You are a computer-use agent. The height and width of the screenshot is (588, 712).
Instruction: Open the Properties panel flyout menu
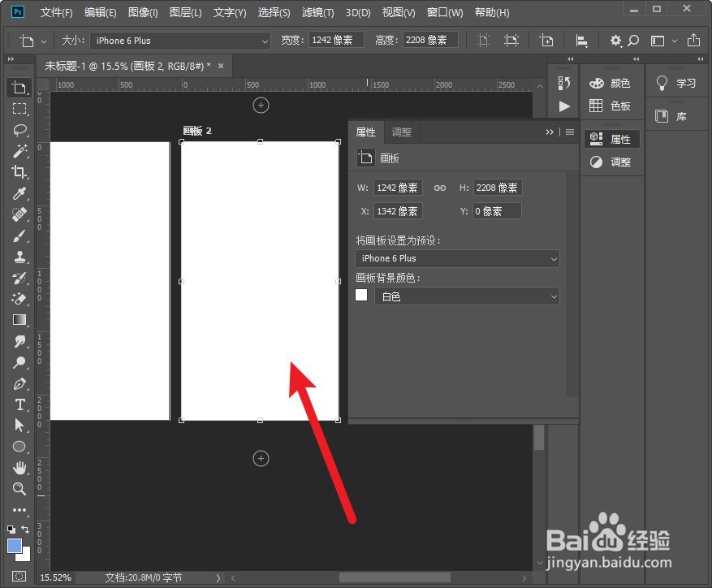tap(570, 132)
